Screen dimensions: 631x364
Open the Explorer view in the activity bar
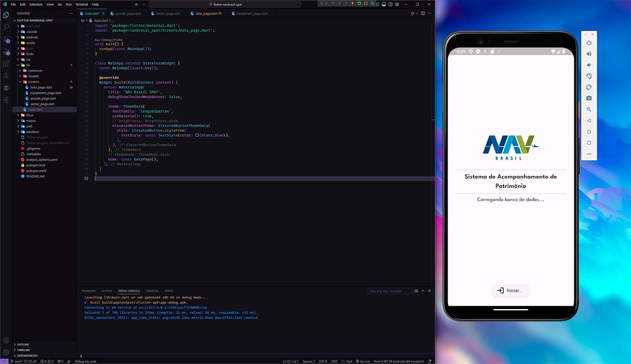tap(6, 15)
